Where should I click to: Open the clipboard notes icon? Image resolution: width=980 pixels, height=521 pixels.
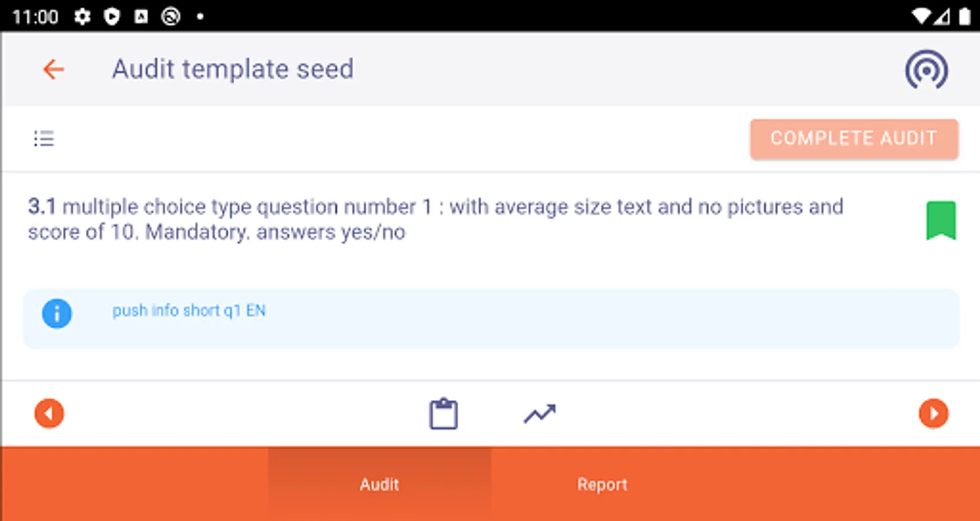443,413
